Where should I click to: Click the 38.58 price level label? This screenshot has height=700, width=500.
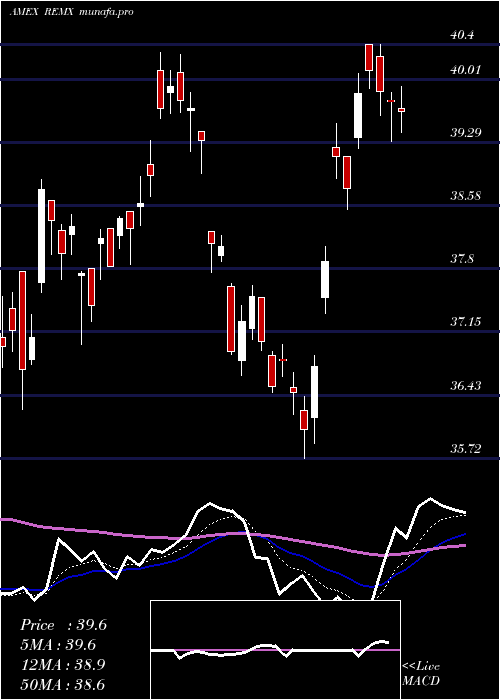point(465,196)
